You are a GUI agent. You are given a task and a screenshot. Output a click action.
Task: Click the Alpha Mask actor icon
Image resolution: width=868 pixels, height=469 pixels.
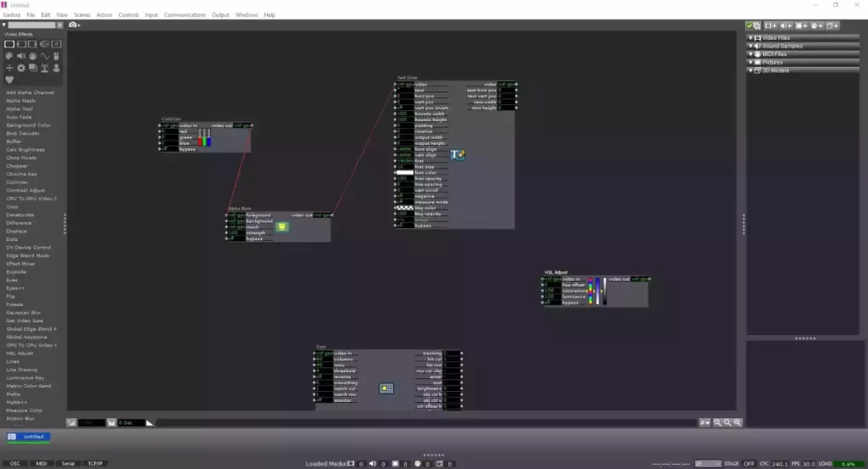pyautogui.click(x=281, y=226)
